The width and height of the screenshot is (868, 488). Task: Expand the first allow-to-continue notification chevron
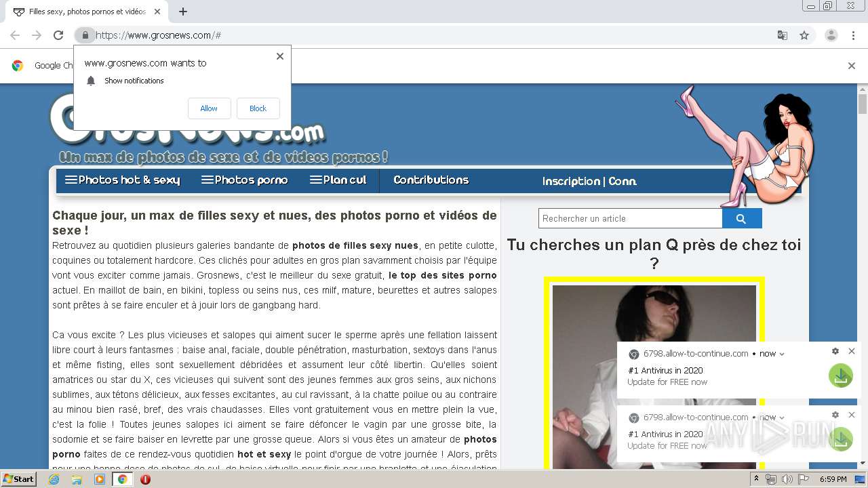pyautogui.click(x=782, y=354)
